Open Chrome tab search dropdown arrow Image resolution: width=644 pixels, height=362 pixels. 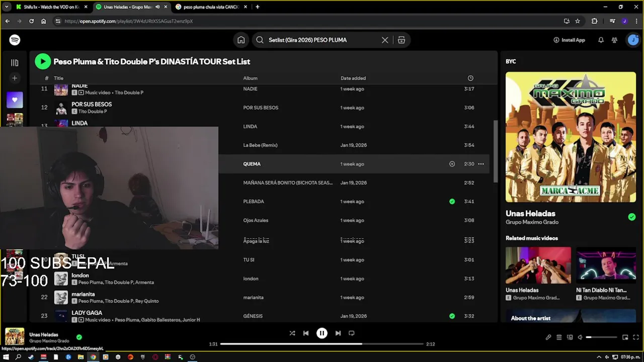(x=6, y=7)
